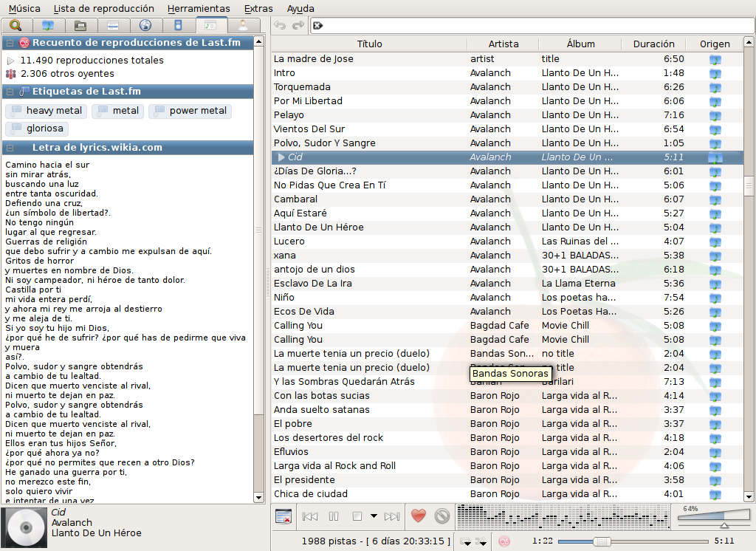756x551 pixels.
Task: Select the track Ecos De Vida
Action: (x=507, y=311)
